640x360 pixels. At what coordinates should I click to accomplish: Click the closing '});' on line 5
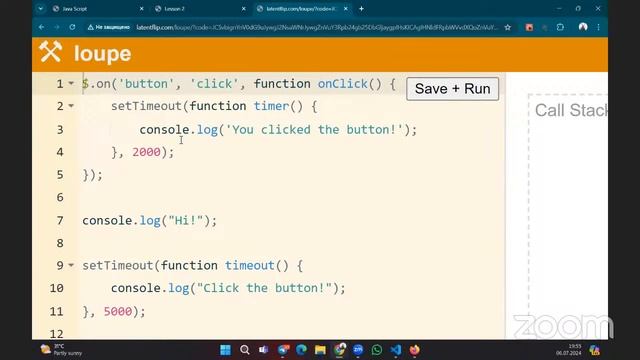click(93, 175)
